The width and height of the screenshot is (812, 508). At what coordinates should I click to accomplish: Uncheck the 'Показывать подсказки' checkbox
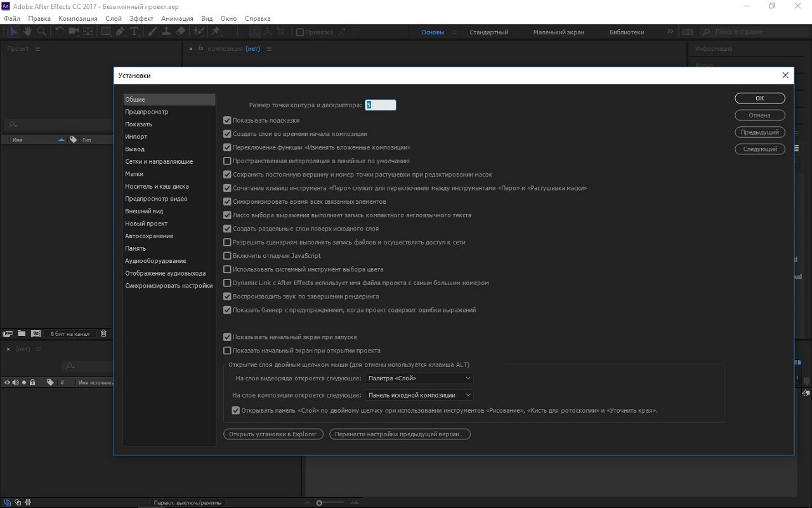227,120
